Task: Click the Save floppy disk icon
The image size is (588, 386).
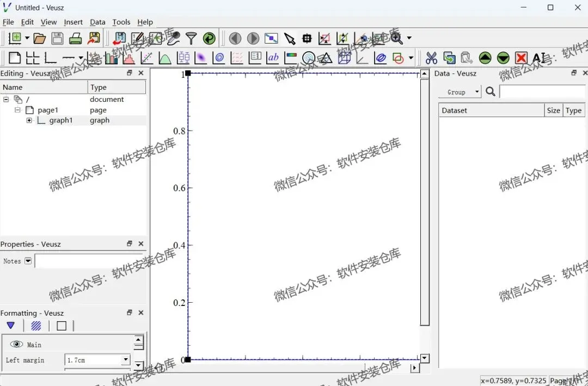Action: tap(57, 38)
